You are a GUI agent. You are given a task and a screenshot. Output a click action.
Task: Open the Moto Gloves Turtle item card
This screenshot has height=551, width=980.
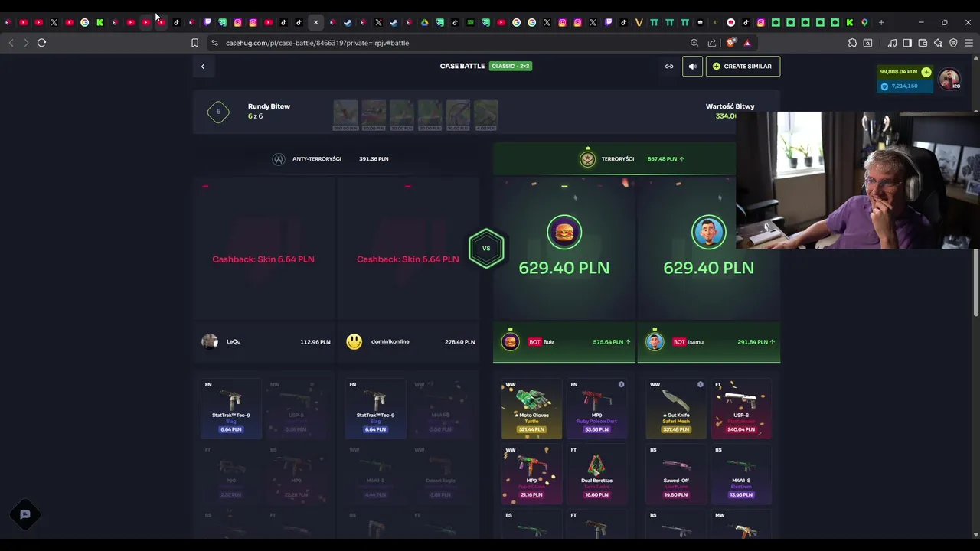[531, 409]
